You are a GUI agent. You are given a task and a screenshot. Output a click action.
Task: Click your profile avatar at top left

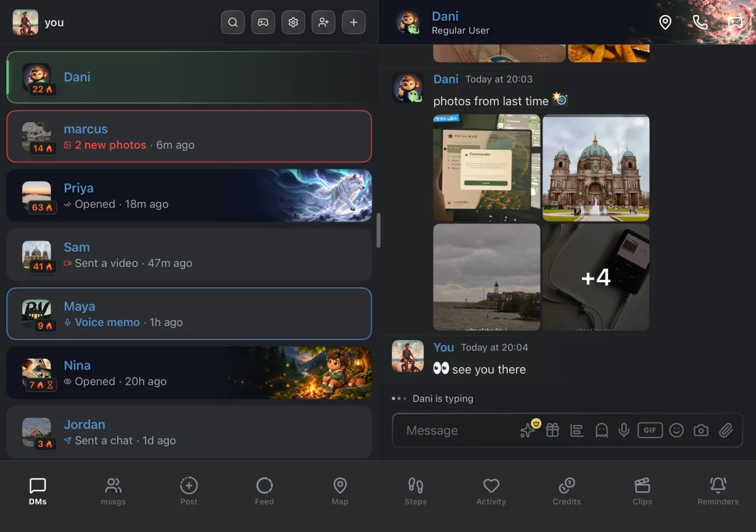click(x=25, y=23)
